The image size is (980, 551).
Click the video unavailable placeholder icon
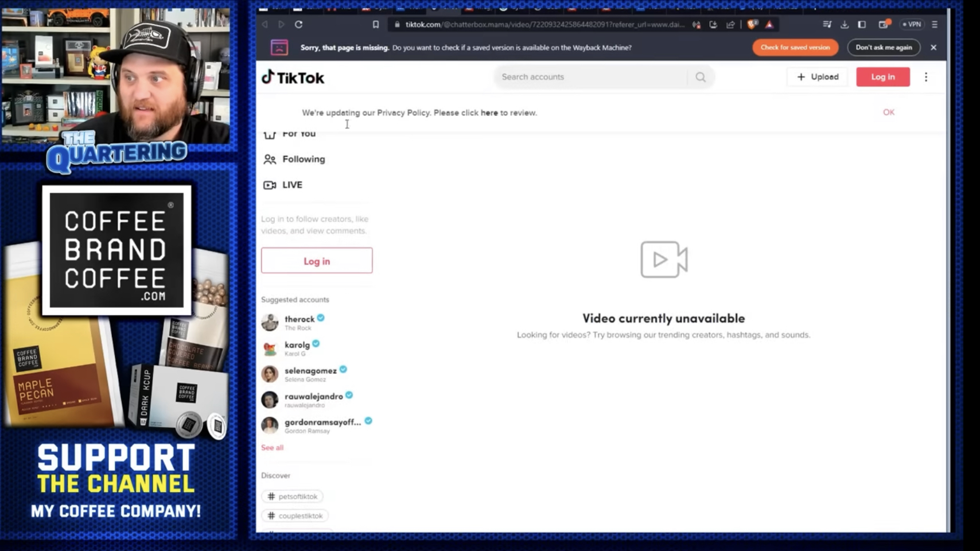664,259
